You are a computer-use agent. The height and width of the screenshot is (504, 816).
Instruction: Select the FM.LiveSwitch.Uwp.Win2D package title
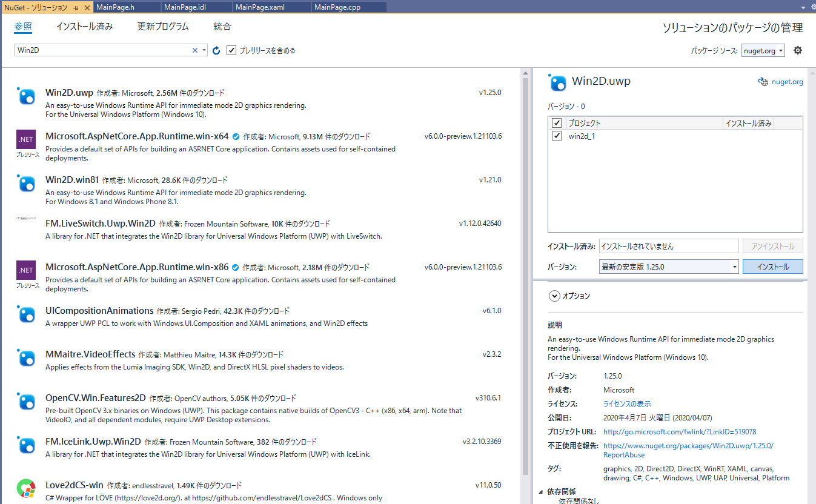pyautogui.click(x=101, y=224)
